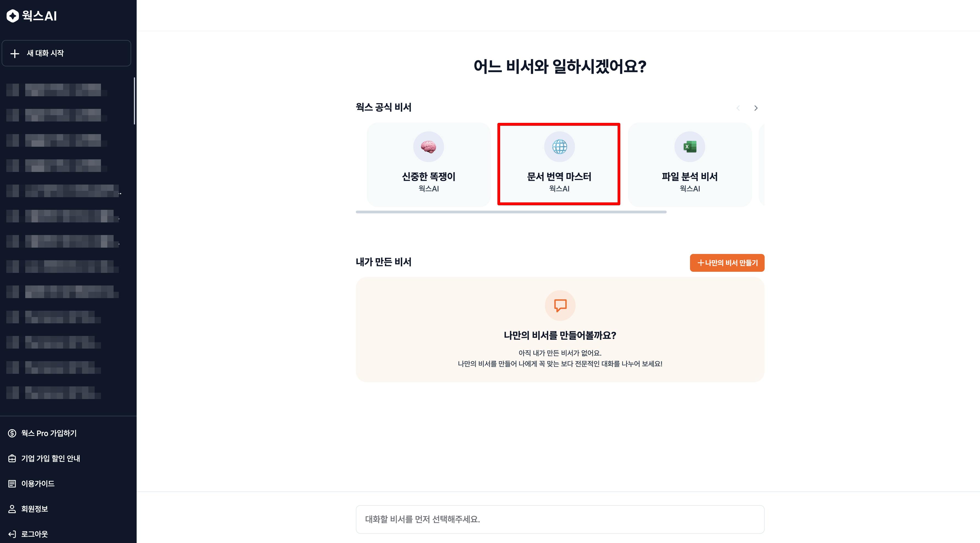Click the plus icon for 새 대화 시작
Image resolution: width=980 pixels, height=543 pixels.
[15, 54]
